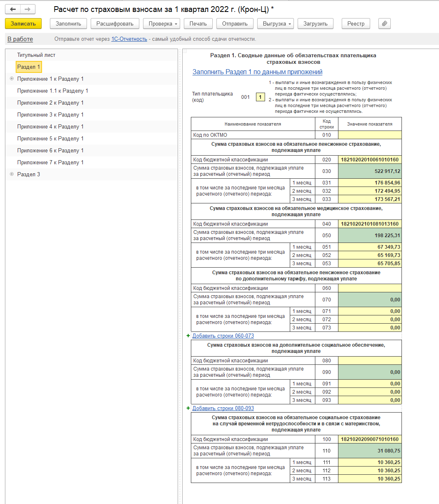Click the В работе status link
Image resolution: width=439 pixels, height=504 pixels.
pyautogui.click(x=20, y=39)
